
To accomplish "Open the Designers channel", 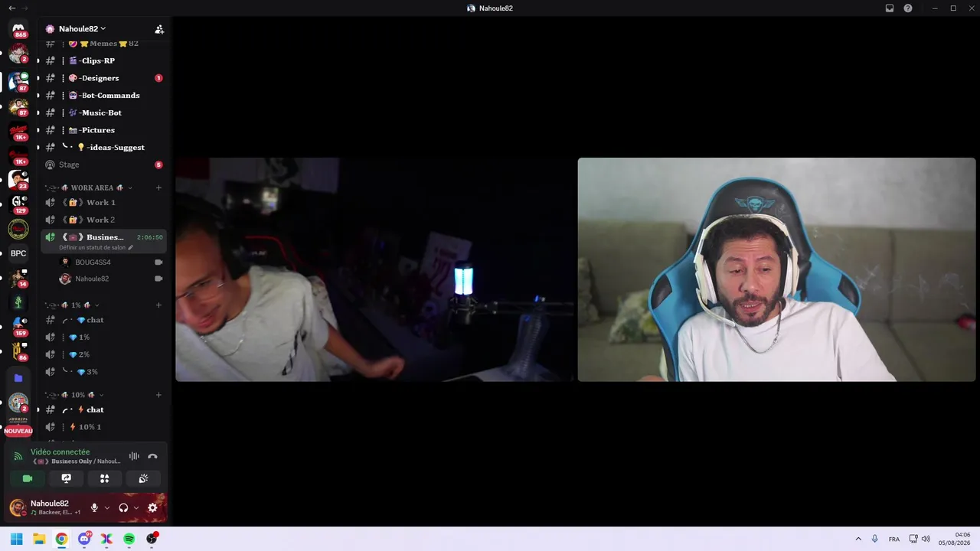I will coord(103,78).
